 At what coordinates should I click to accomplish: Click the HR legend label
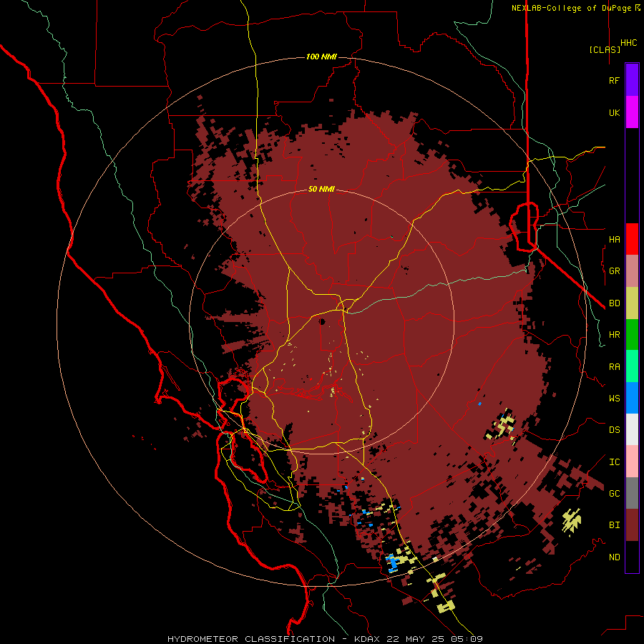pos(614,335)
